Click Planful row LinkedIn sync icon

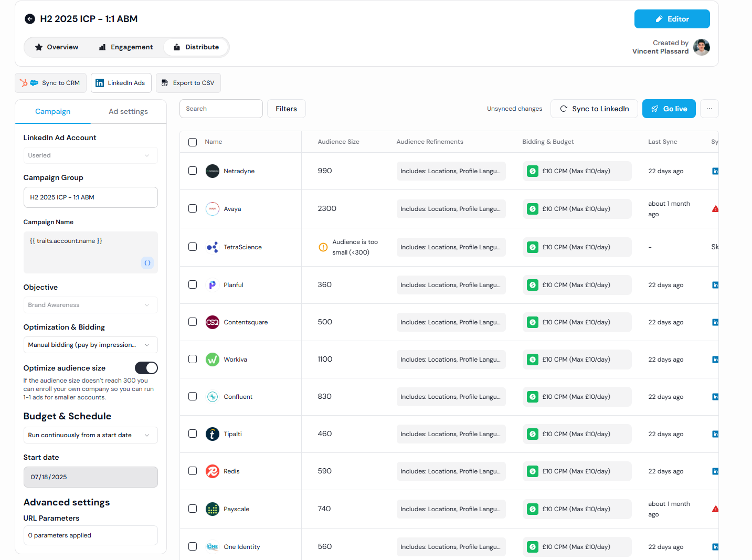[715, 285]
